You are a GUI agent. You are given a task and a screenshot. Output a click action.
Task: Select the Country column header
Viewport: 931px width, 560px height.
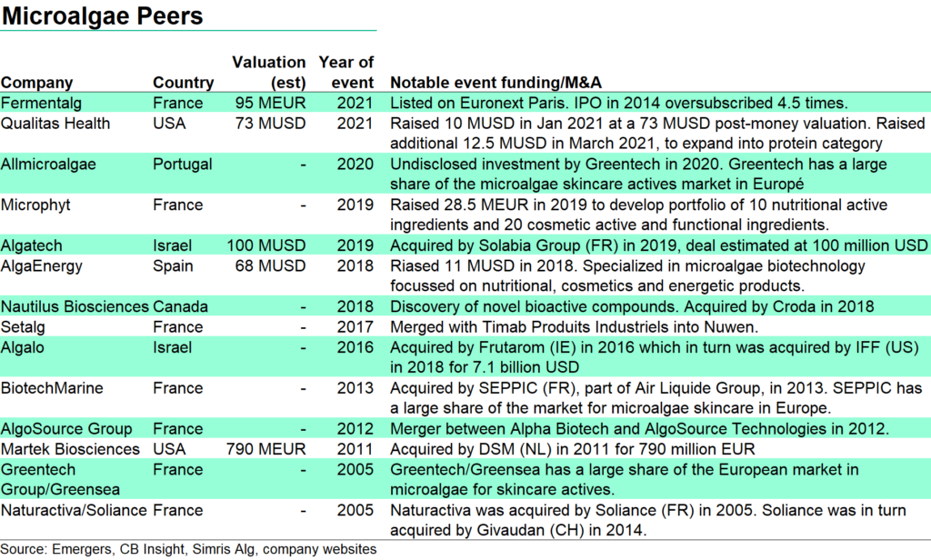[x=183, y=83]
